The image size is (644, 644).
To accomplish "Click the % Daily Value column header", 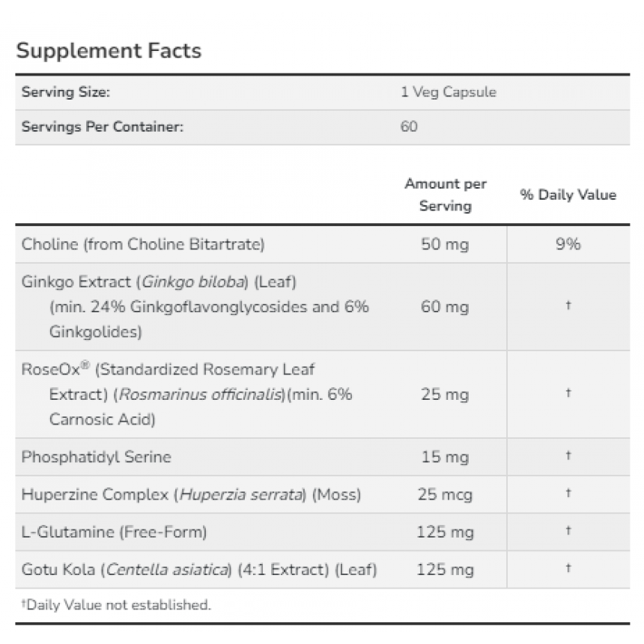I will click(568, 195).
